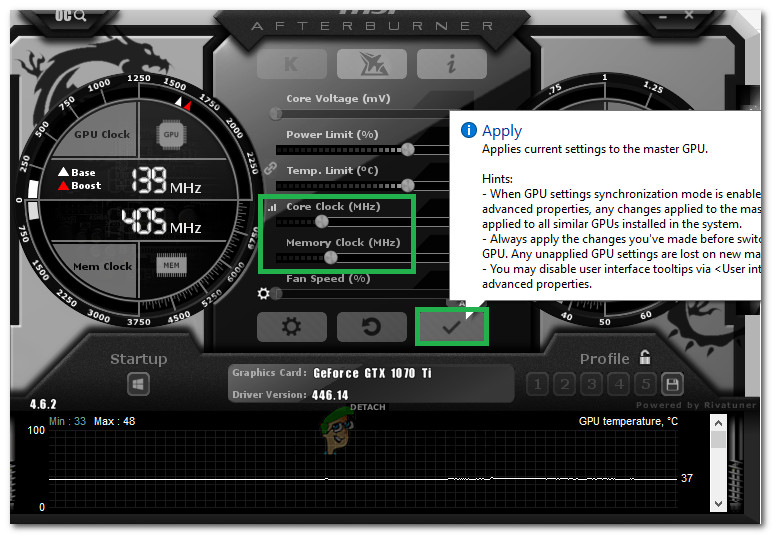Select profile slot 2
The image size is (772, 535).
coord(565,384)
